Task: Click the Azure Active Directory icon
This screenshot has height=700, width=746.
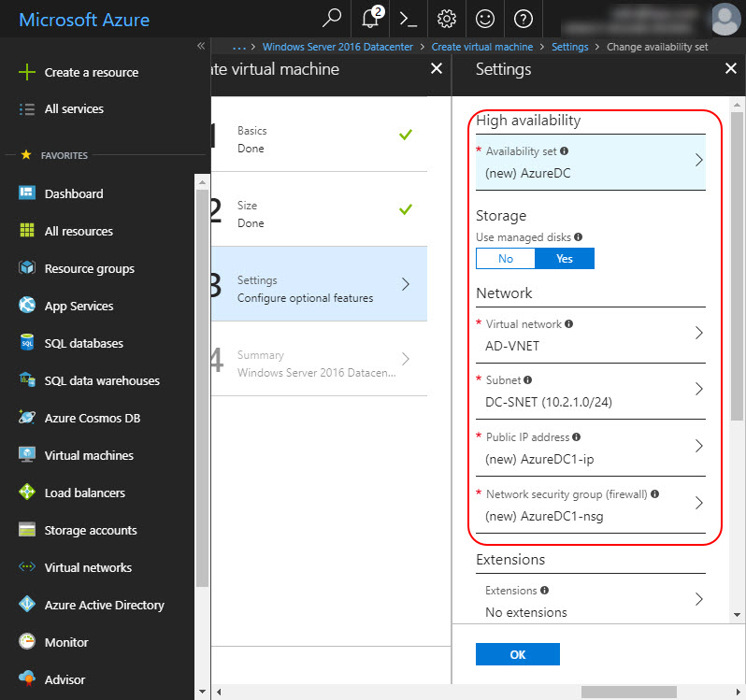Action: tap(27, 604)
